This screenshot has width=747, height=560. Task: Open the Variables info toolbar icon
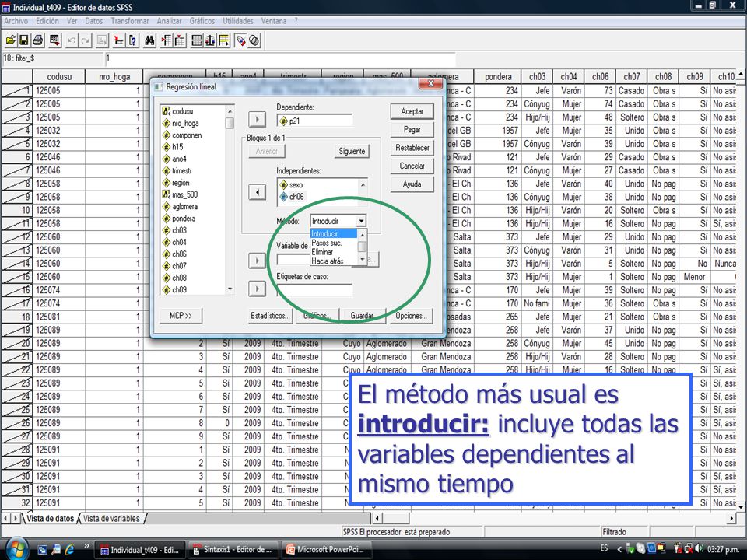[x=132, y=40]
